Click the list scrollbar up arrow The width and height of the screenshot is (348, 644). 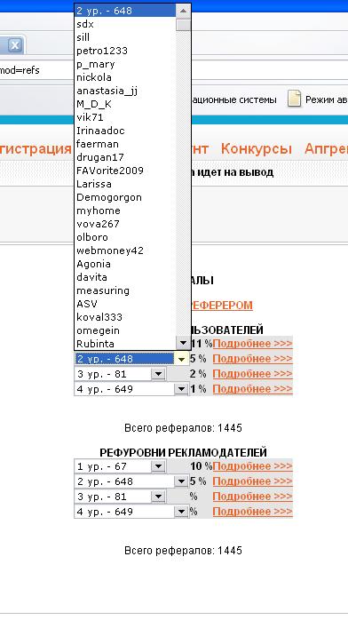point(183,11)
